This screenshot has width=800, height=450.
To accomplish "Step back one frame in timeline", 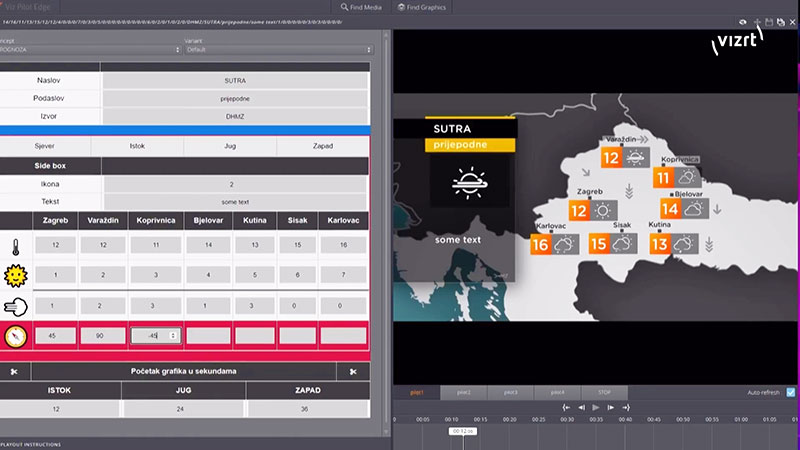I will (581, 407).
